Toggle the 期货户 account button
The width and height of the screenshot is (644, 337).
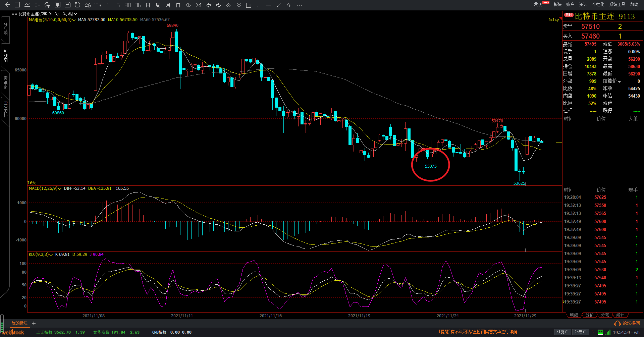(562, 332)
